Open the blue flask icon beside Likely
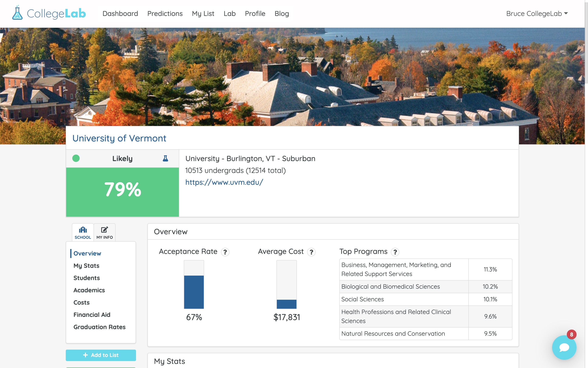This screenshot has height=368, width=588. pyautogui.click(x=165, y=158)
